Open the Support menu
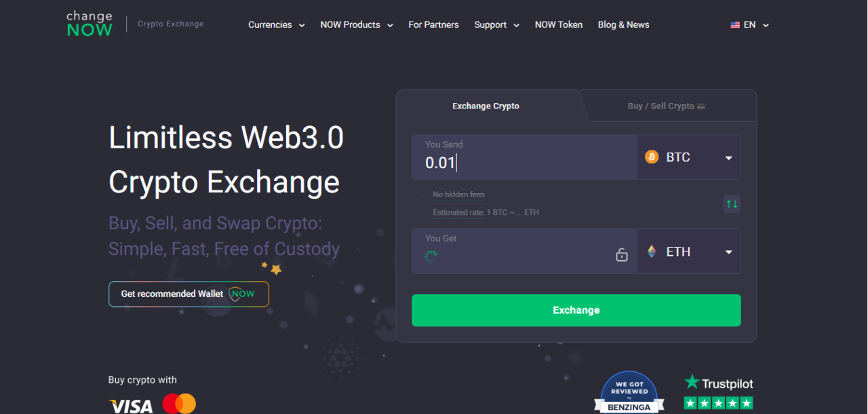868x414 pixels. point(496,24)
